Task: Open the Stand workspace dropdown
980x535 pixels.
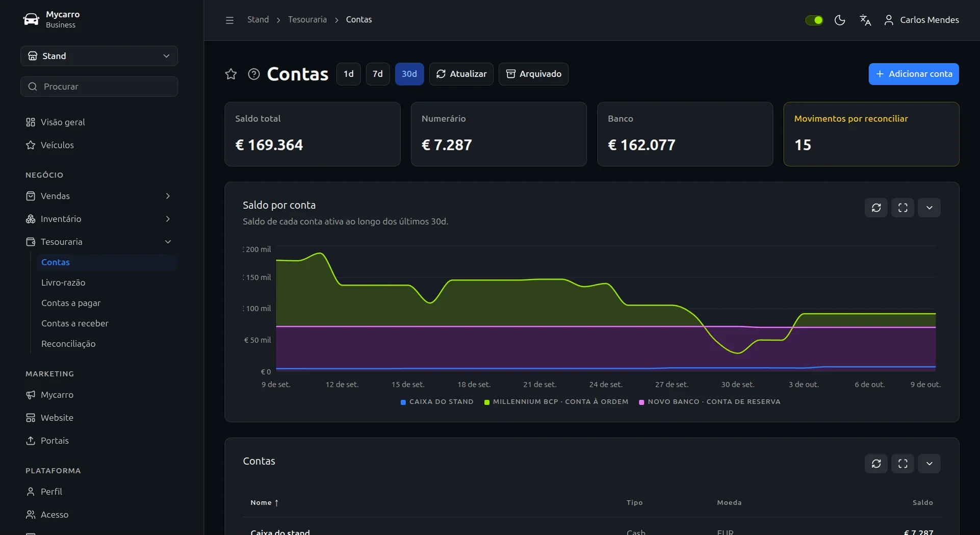Action: [x=99, y=56]
